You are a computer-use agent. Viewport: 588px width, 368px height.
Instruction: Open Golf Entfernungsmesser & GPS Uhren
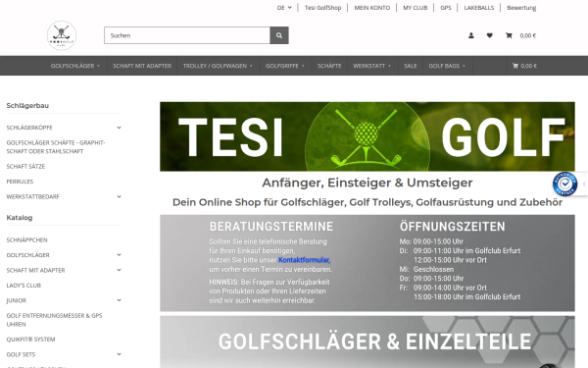pos(54,320)
